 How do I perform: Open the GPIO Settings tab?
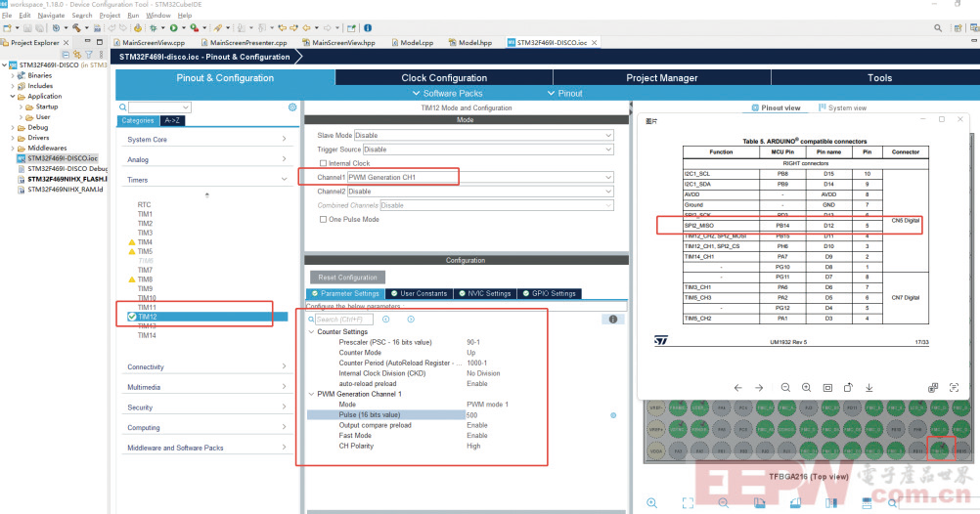[550, 293]
